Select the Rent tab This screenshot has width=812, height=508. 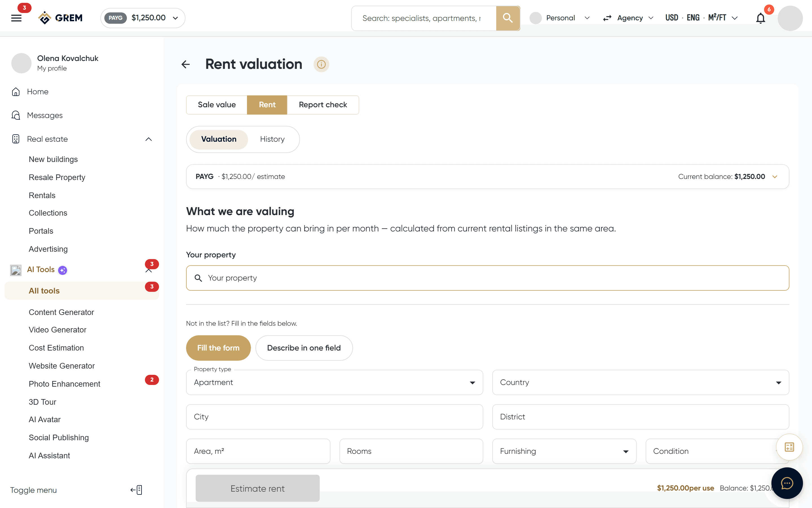[267, 105]
